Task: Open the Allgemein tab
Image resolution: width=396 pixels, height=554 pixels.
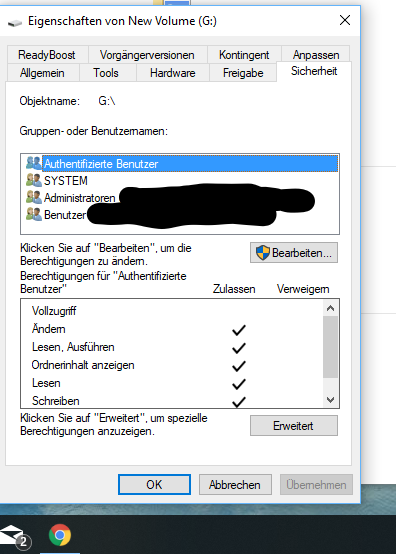Action: pyautogui.click(x=42, y=73)
